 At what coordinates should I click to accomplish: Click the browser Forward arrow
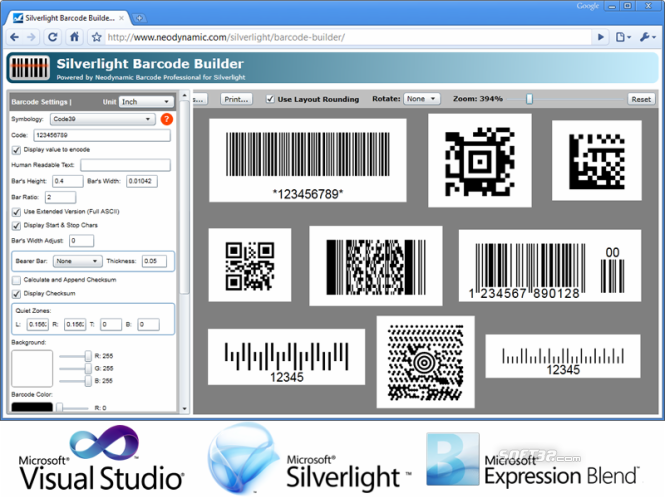coord(31,37)
